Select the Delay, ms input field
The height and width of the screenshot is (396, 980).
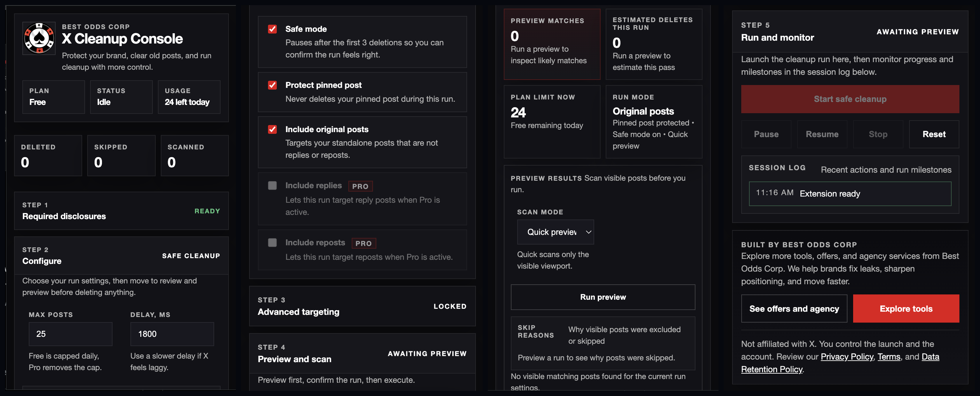172,334
